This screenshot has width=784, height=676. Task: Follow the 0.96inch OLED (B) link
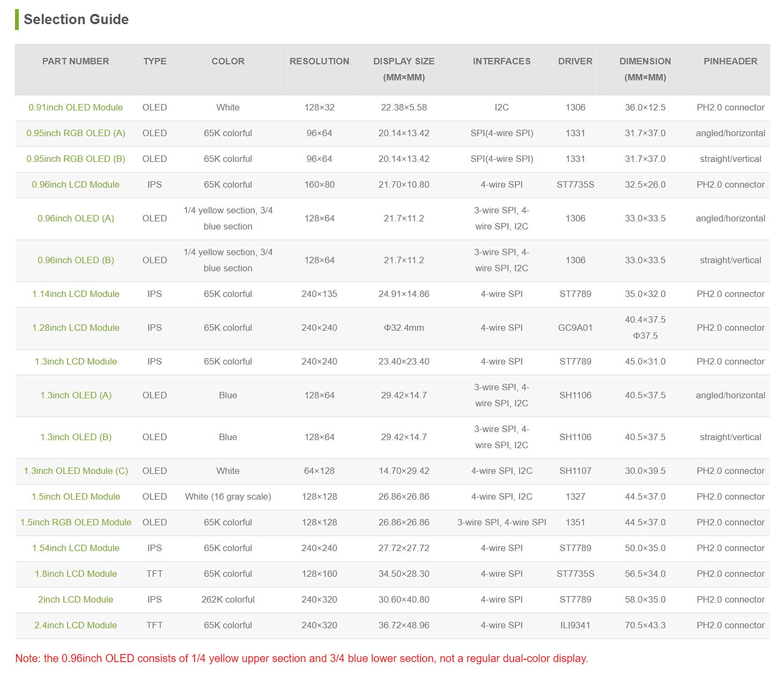coord(76,260)
